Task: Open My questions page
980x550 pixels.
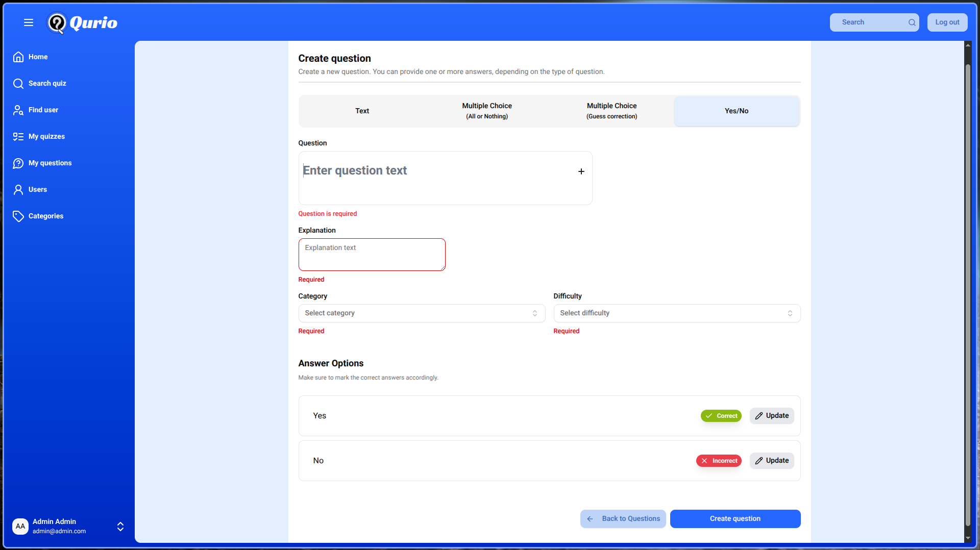Action: (50, 163)
